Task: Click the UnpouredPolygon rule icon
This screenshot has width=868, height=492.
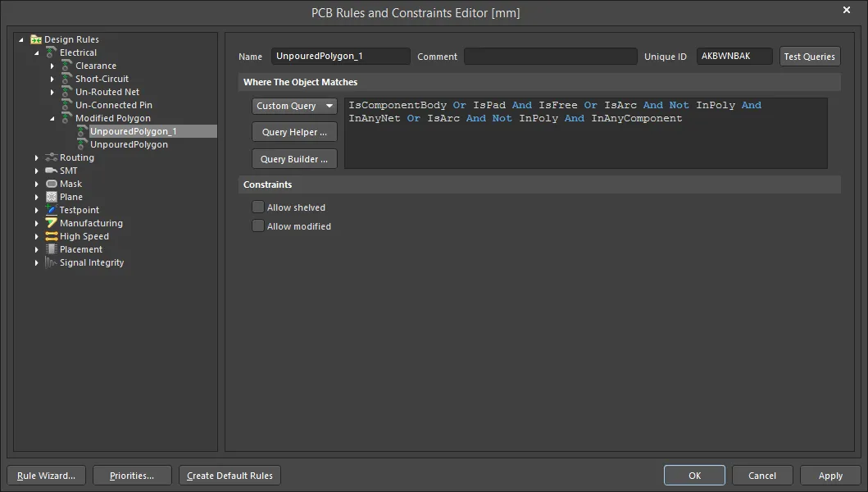Action: coord(82,144)
